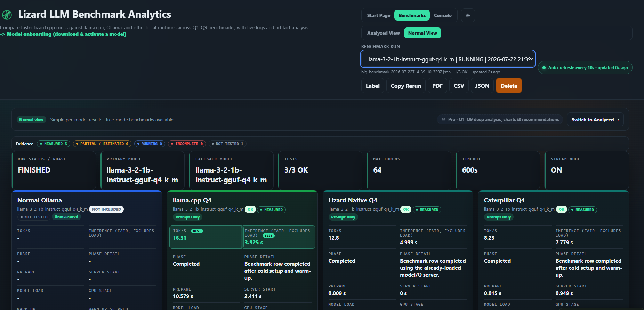
Task: Toggle the light/dark theme sun icon
Action: pyautogui.click(x=468, y=15)
